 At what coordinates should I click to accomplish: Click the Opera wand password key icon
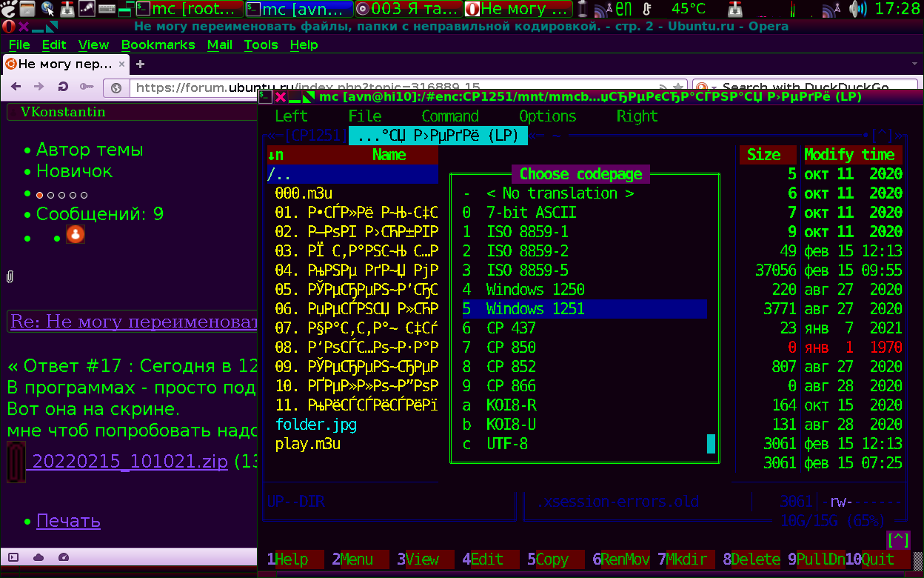[86, 87]
